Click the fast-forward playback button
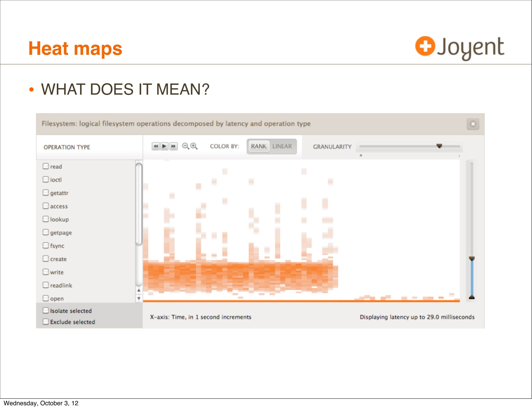Screen dimensions: 532x409 tap(173, 146)
